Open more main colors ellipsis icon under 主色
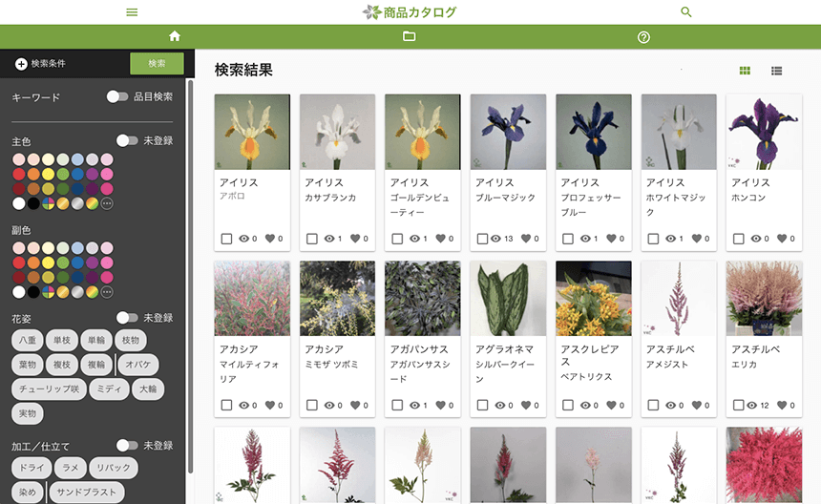 pyautogui.click(x=107, y=203)
